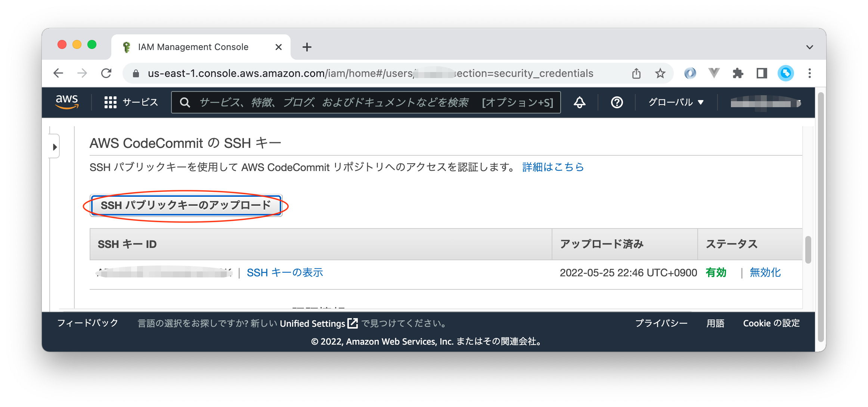Toggle the browser side panel icon
Image resolution: width=868 pixels, height=407 pixels.
pos(762,73)
